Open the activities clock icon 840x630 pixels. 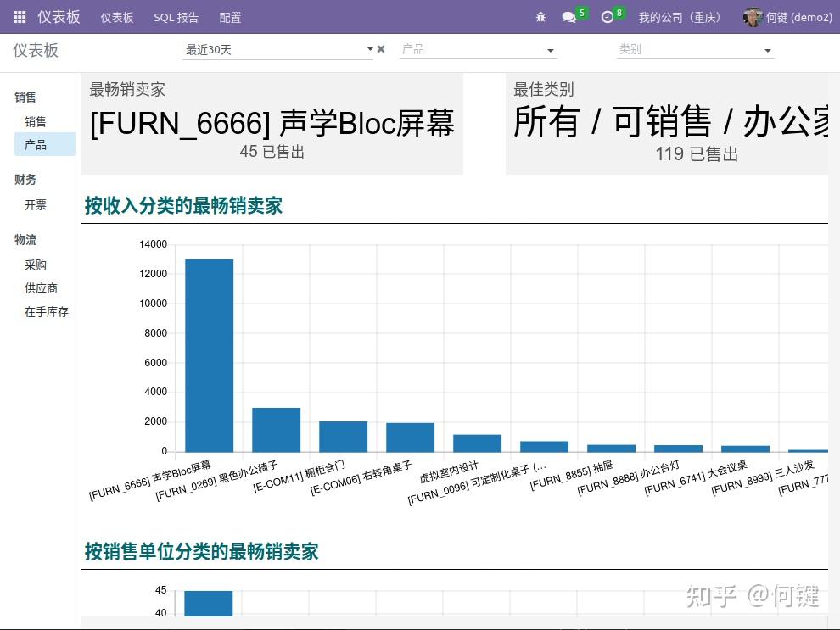[608, 17]
